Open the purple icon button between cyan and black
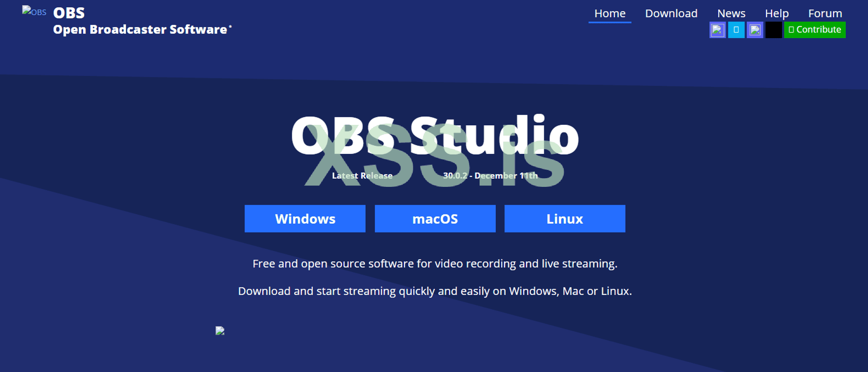Viewport: 868px width, 372px height. [x=755, y=30]
